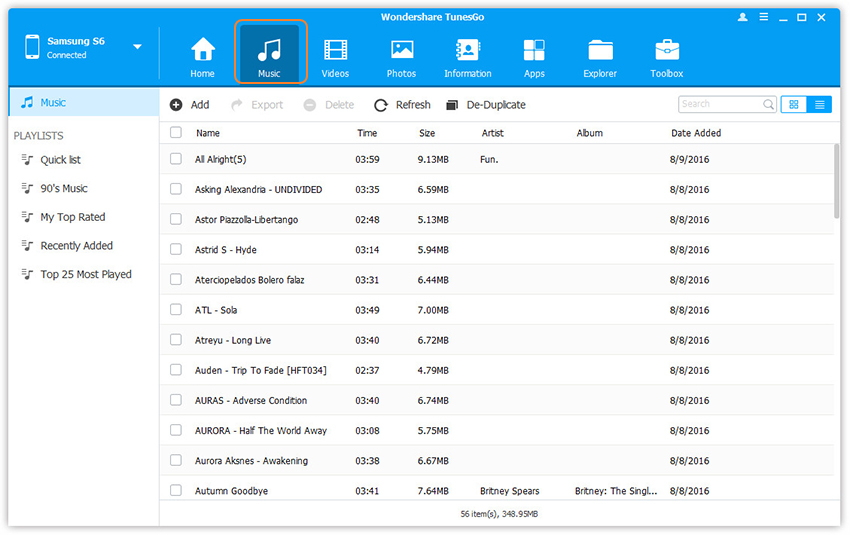Open the Explorer file browser

(600, 57)
